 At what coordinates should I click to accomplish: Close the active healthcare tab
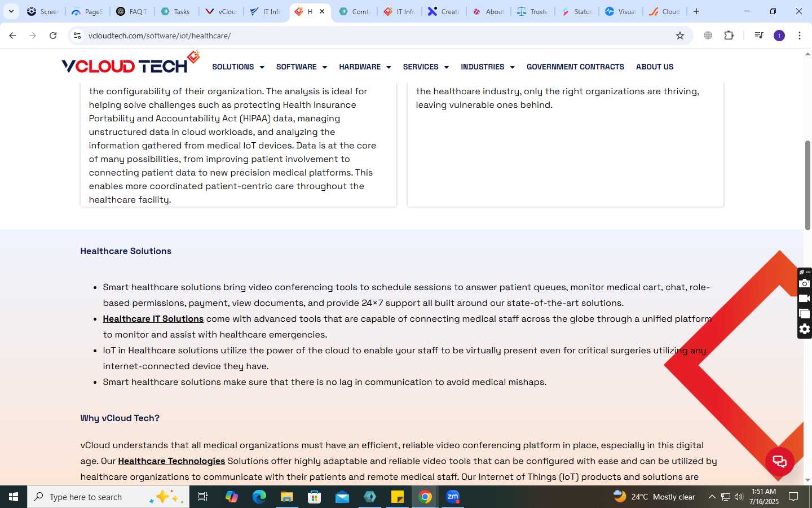click(322, 11)
